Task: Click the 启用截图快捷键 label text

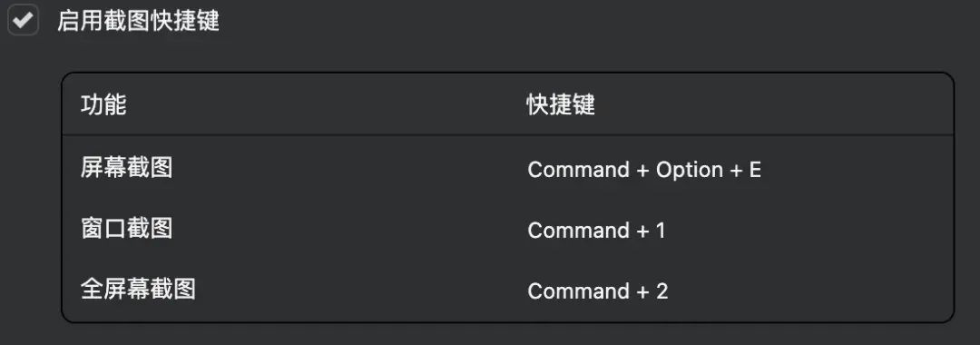Action: pos(138,21)
